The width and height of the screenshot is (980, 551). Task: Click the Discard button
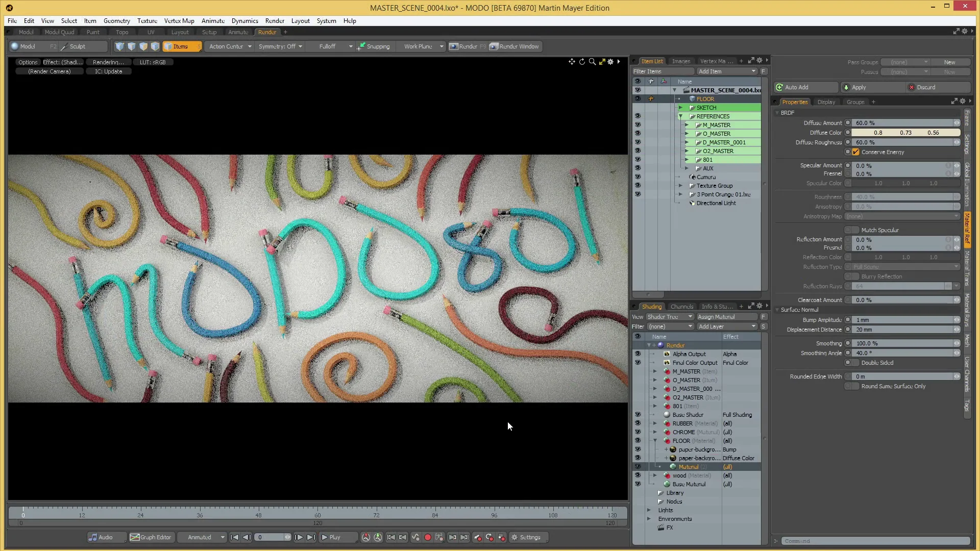tap(938, 87)
